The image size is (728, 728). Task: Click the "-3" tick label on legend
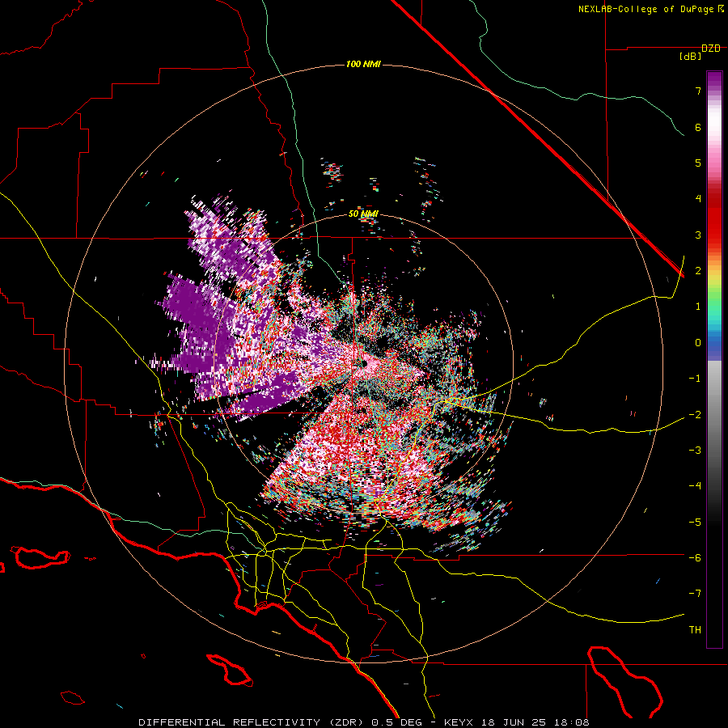(695, 451)
